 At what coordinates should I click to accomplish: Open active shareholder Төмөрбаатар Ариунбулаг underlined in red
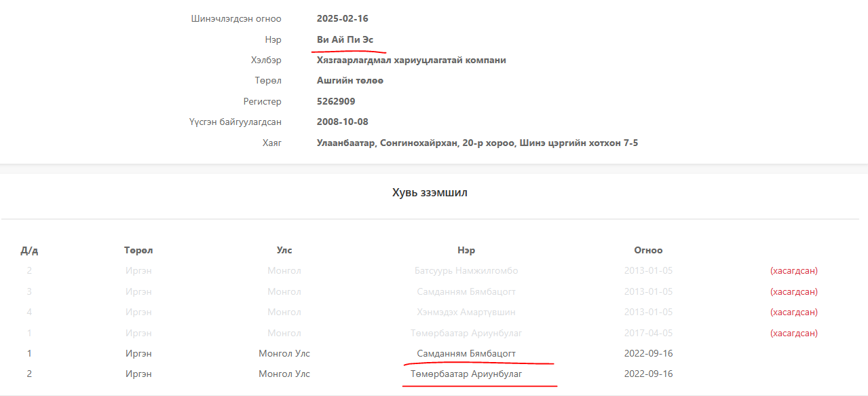click(x=466, y=374)
